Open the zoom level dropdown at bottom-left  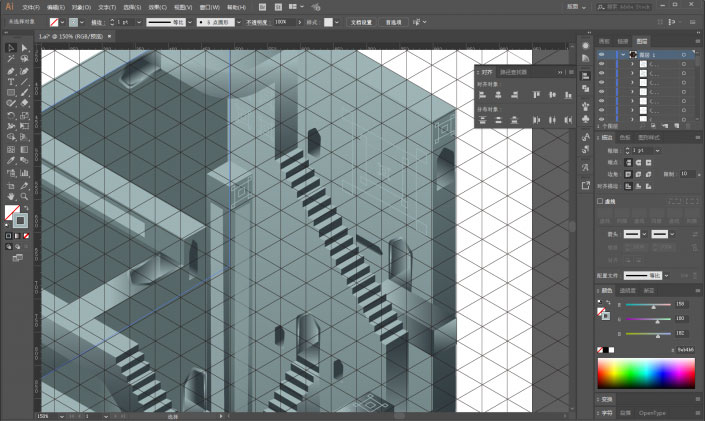62,417
